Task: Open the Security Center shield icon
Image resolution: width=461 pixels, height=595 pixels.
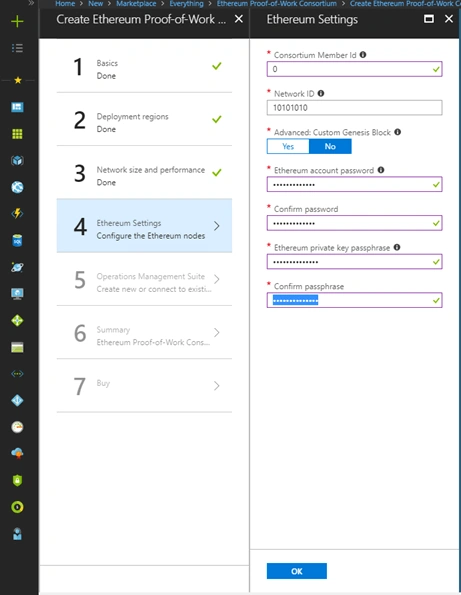Action: point(17,480)
